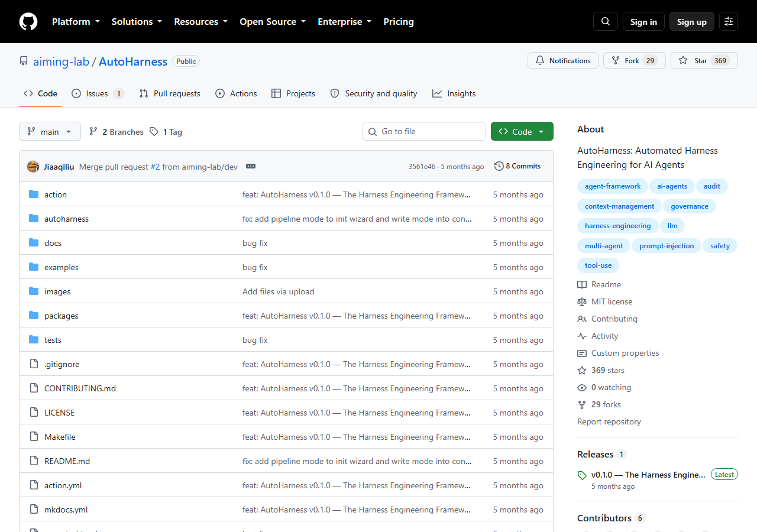Switch to the Projects tab
Screen dimensions: 757x532
coord(293,93)
